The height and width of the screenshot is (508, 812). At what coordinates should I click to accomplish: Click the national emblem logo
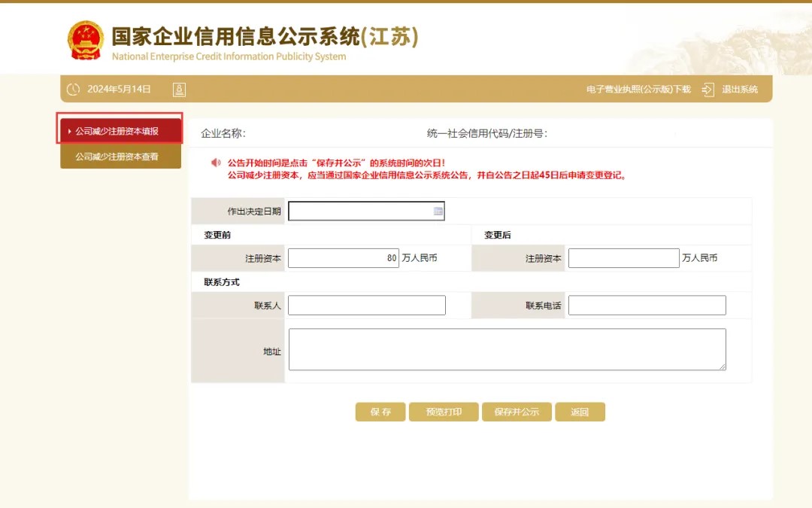point(86,40)
